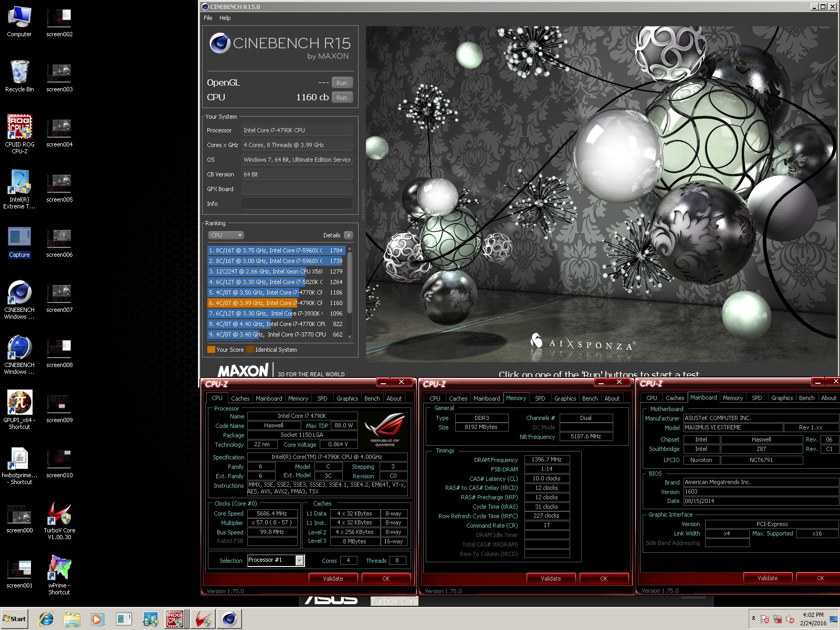Click OK in first CPU-Z window
The height and width of the screenshot is (630, 840).
tap(386, 579)
